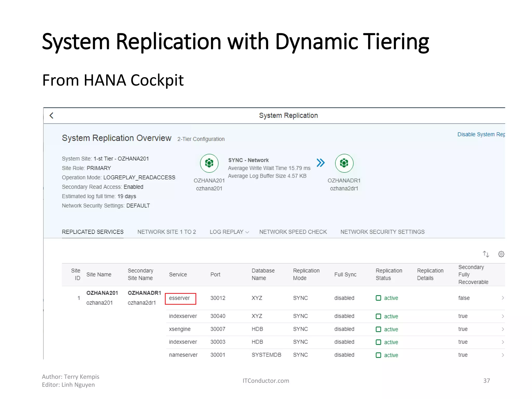Viewport: 532px width, 399px height.
Task: Switch to NETWORK SITE 1 TO 2 tab
Action: point(167,232)
